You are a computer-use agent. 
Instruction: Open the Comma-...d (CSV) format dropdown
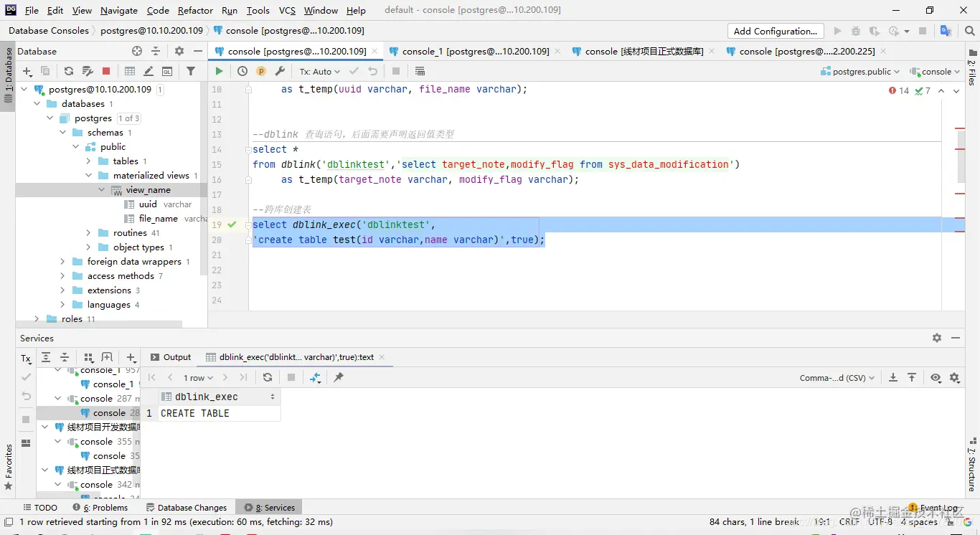pyautogui.click(x=837, y=377)
